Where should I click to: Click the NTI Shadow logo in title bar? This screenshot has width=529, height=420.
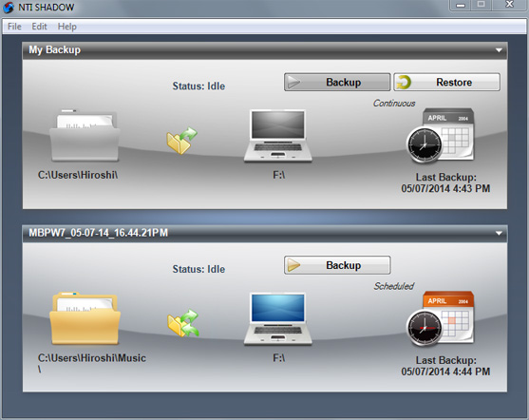9,7
